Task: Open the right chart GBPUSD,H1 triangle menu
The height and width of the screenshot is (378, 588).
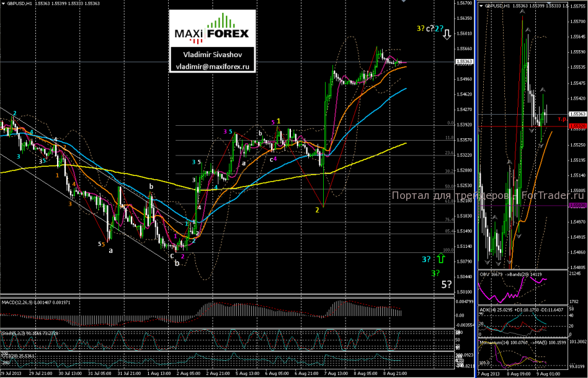Action: [482, 6]
